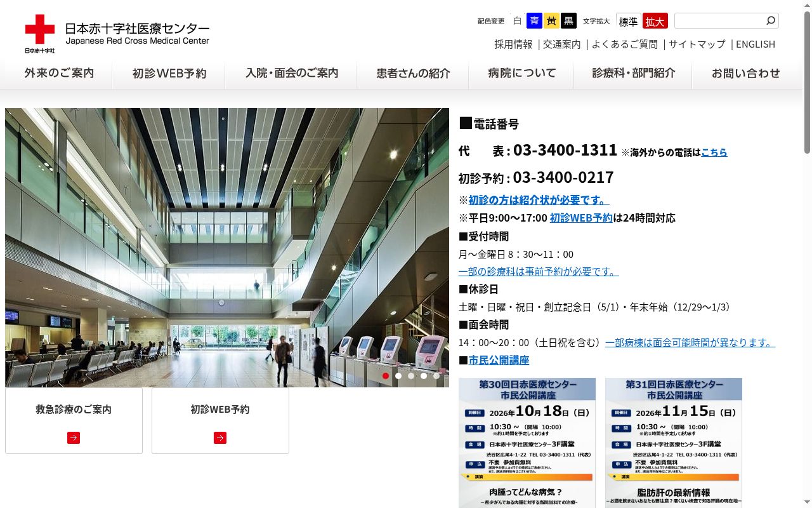Switch color scheme to 白
Screen dimensions: 812x508
(517, 21)
